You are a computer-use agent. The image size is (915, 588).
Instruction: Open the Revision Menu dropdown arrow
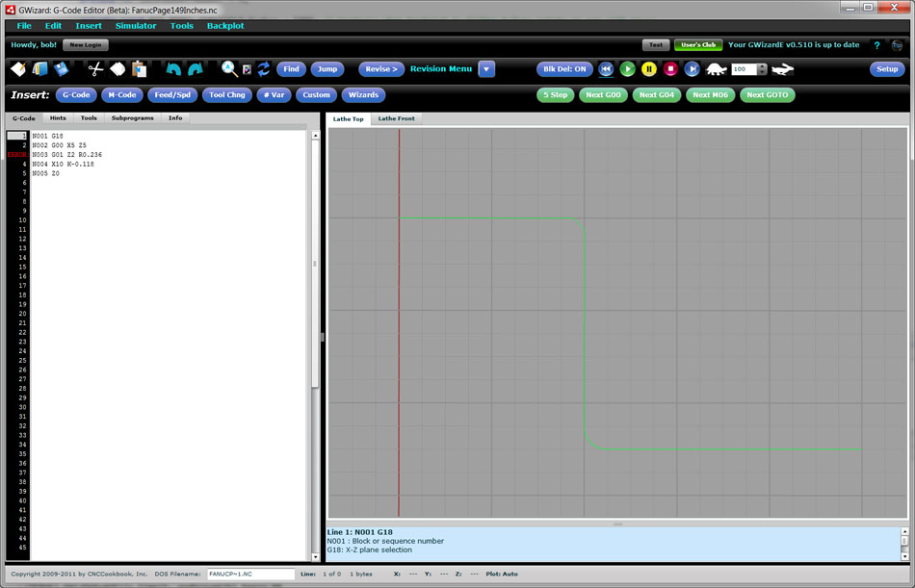pos(486,68)
